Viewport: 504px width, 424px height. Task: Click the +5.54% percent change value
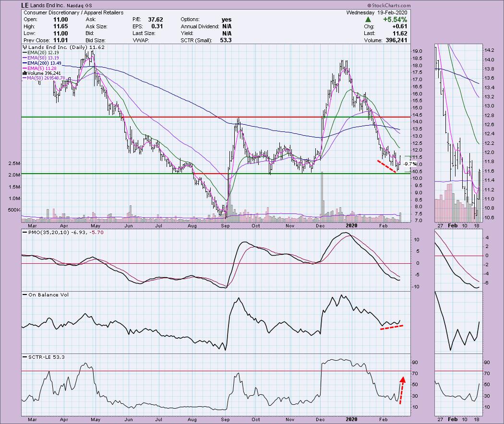point(395,20)
